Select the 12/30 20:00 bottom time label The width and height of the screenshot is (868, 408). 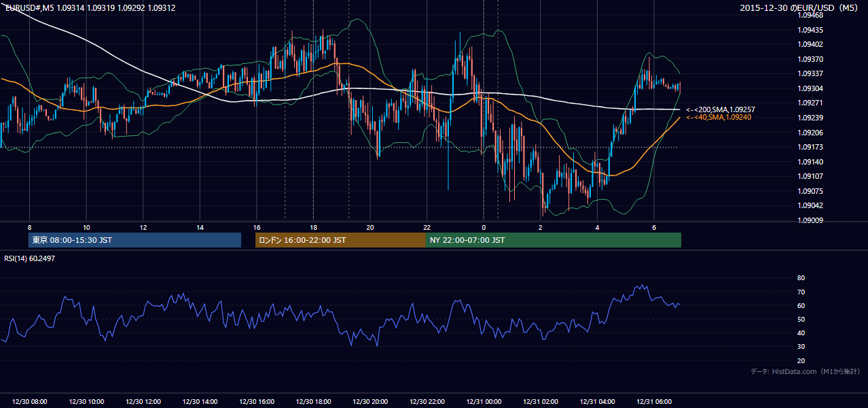click(x=370, y=402)
